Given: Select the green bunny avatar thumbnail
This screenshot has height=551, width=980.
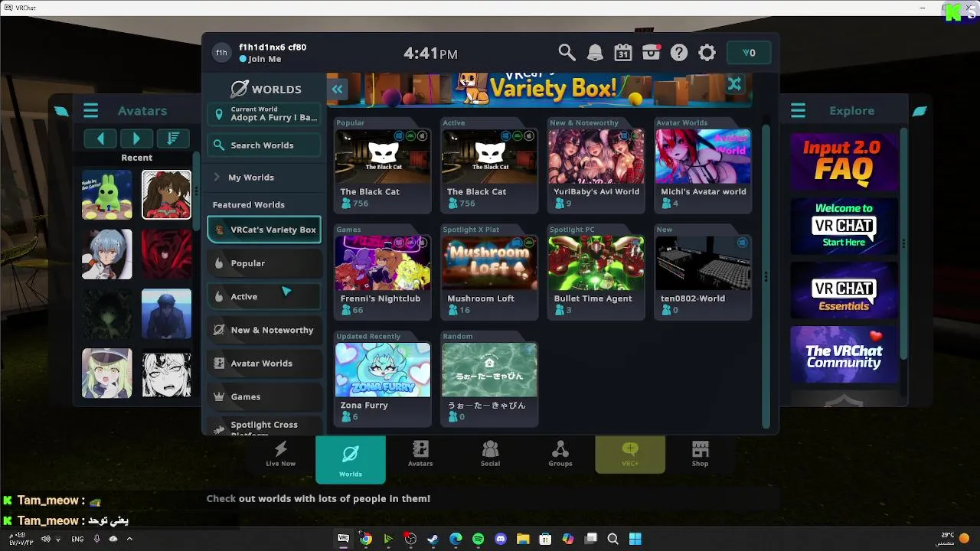Looking at the screenshot, I should tap(107, 195).
